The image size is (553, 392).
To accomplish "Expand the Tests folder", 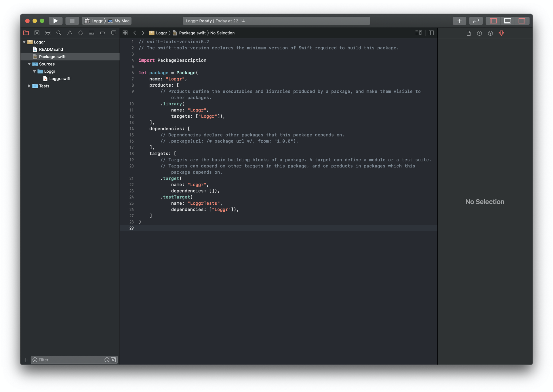I will pyautogui.click(x=29, y=86).
